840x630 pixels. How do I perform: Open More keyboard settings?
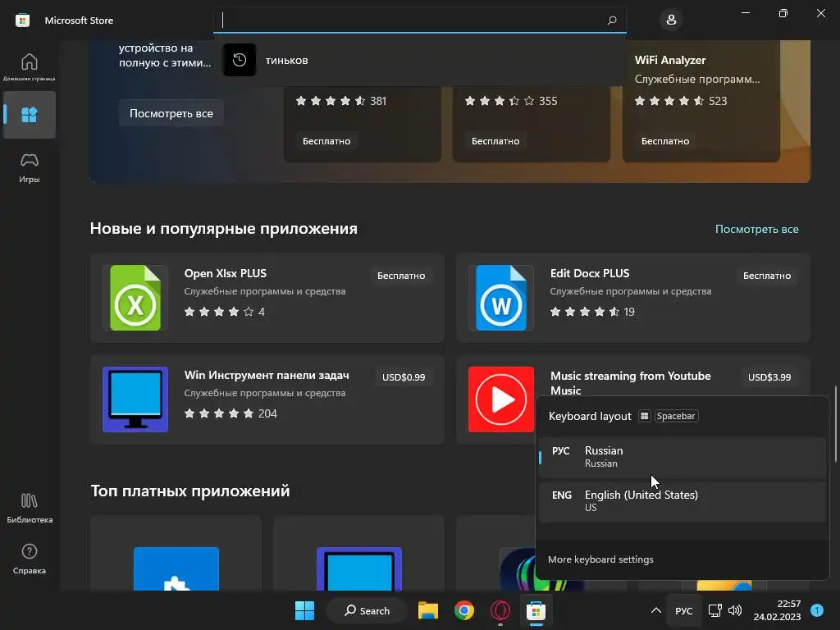600,559
